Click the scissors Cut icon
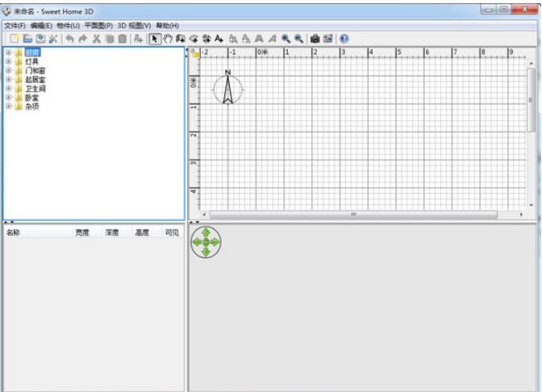 (96, 38)
